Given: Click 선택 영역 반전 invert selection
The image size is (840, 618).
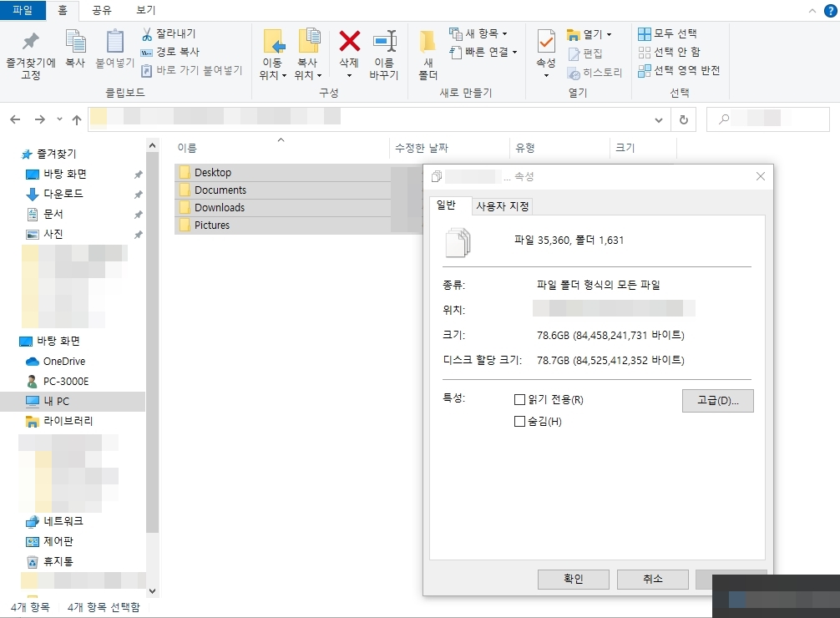Looking at the screenshot, I should point(679,70).
